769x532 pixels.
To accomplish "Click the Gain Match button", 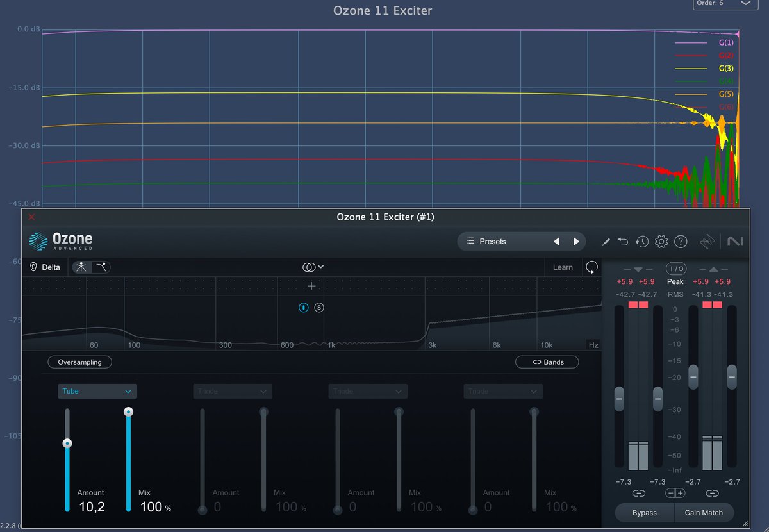I will pos(704,513).
